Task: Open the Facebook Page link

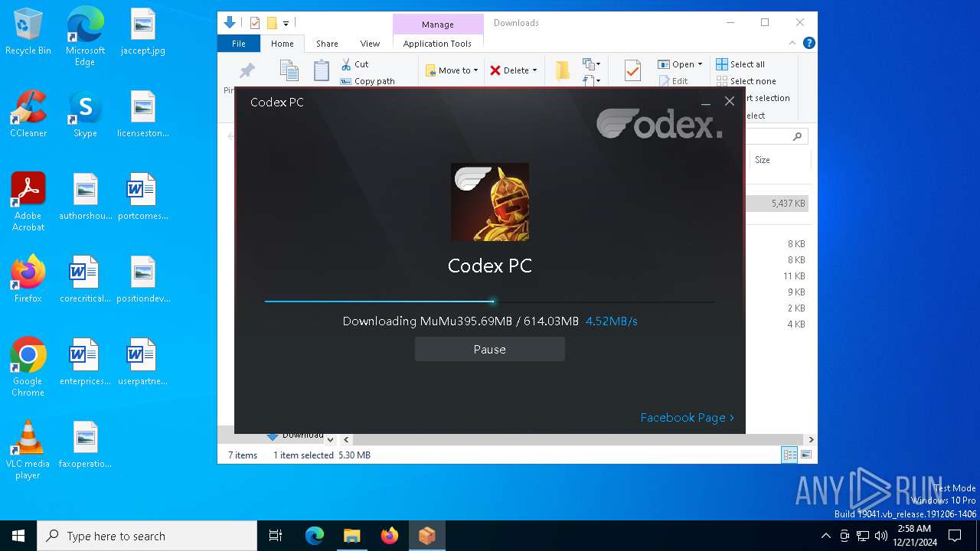Action: pos(687,417)
